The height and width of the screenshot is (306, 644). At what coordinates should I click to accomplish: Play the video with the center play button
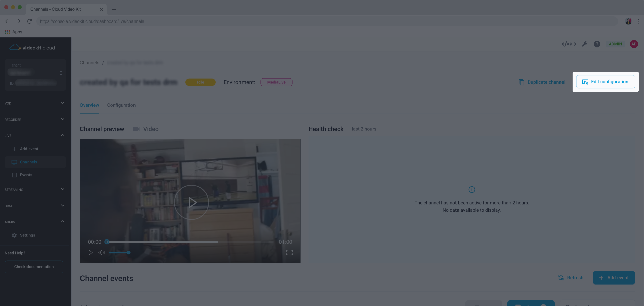192,202
